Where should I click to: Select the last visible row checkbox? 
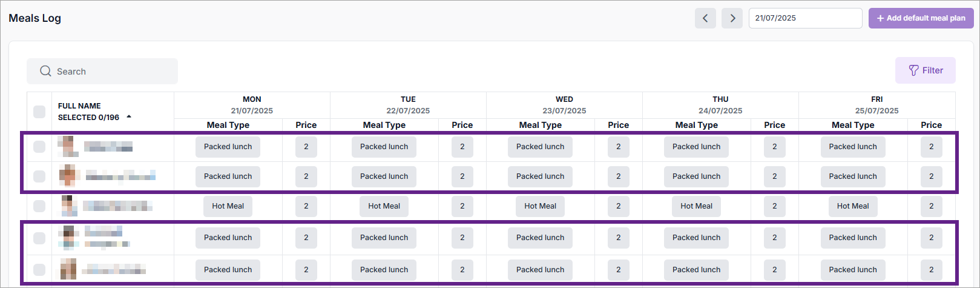[x=39, y=269]
